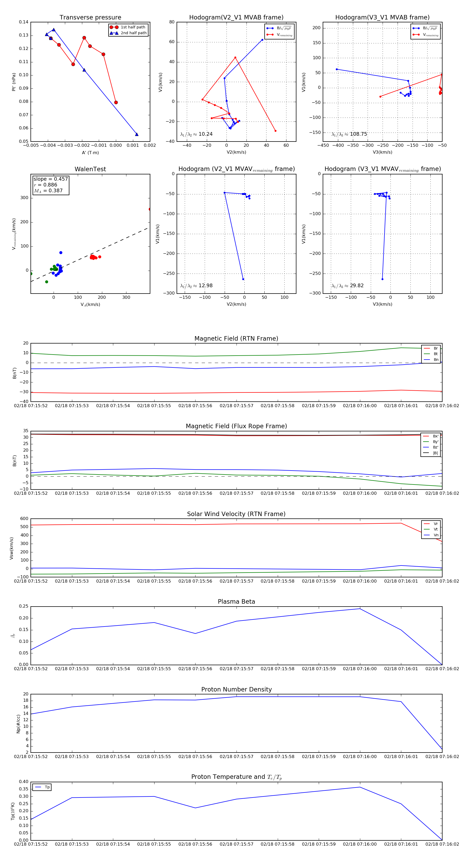The width and height of the screenshot is (473, 868).
Task: Click the blue point above the dashed line in WalenTest
Action: tap(61, 253)
